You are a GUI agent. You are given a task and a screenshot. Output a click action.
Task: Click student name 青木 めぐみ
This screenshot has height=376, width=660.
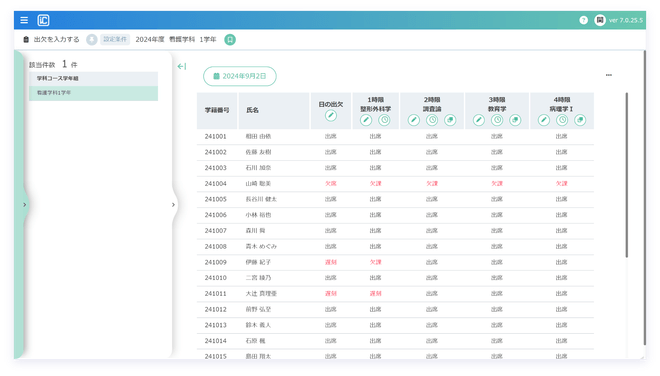tap(261, 246)
